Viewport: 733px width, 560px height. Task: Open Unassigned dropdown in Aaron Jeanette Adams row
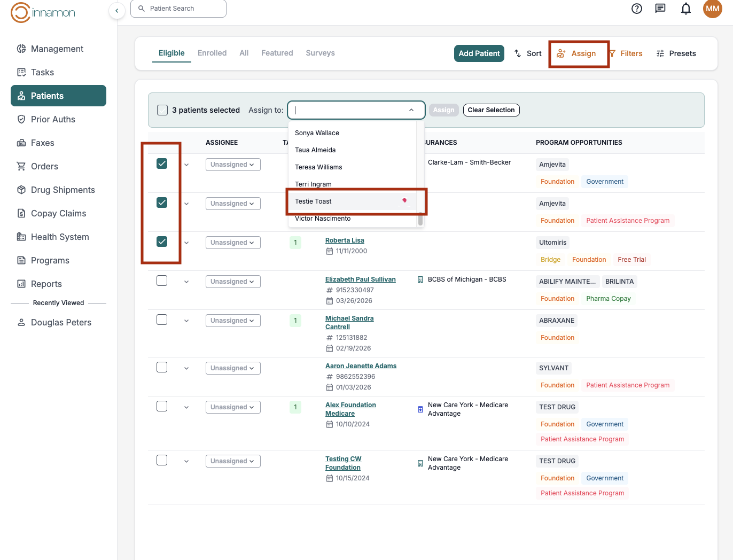(233, 368)
